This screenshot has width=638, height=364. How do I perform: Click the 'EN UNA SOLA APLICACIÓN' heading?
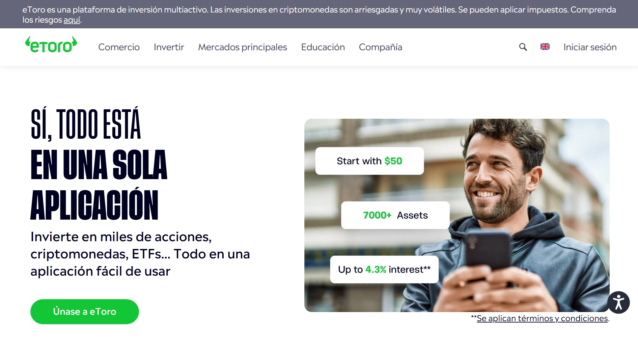pyautogui.click(x=99, y=185)
